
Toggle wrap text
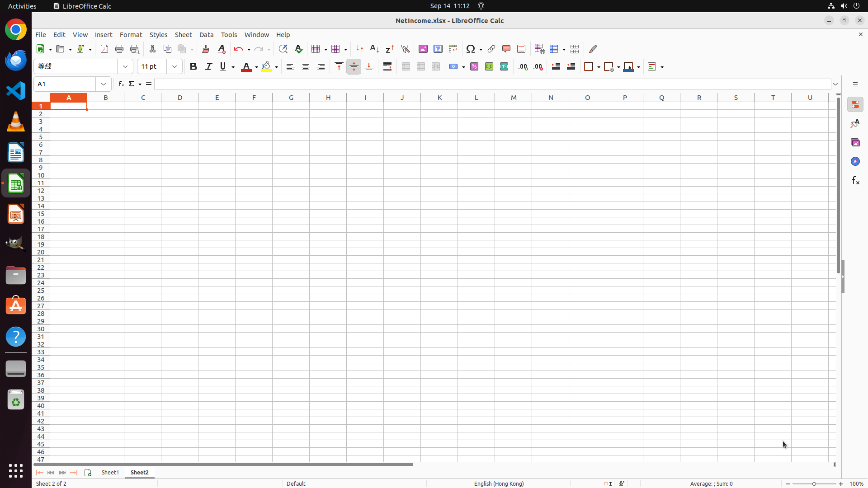[387, 67]
